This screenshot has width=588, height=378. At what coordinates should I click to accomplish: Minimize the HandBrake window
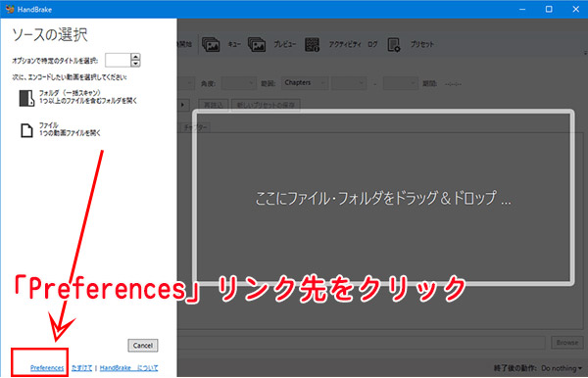[x=522, y=9]
